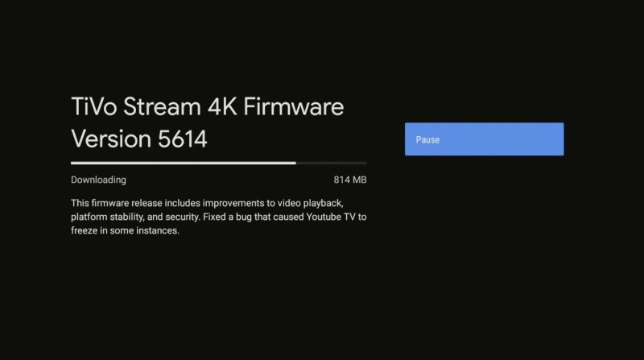Click the word 'Stream' in the title
644x360 pixels.
point(163,107)
